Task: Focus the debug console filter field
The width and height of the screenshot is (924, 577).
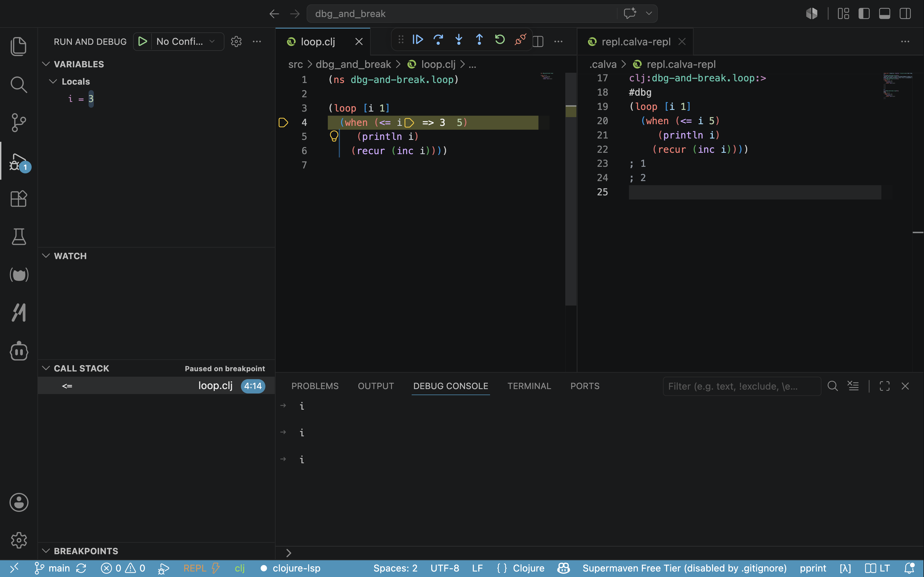Action: [x=741, y=386]
